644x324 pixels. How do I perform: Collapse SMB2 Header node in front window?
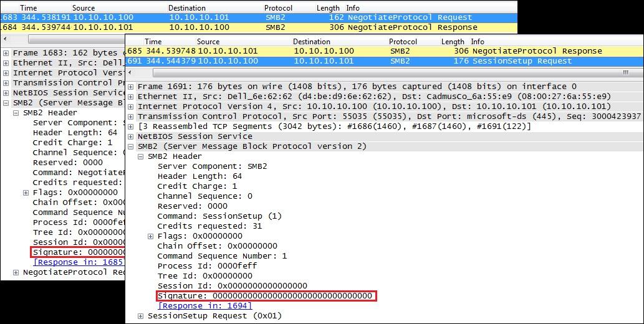(140, 156)
